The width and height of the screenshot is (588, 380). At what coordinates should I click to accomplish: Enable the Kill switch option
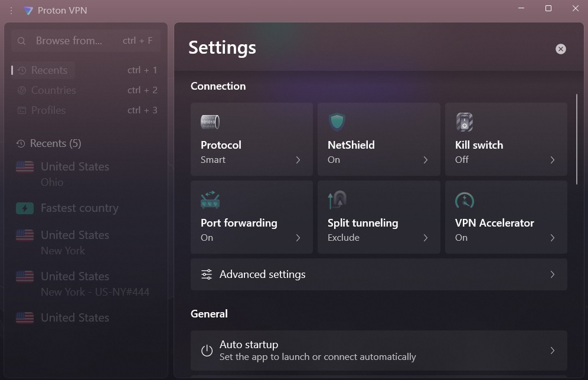(506, 139)
